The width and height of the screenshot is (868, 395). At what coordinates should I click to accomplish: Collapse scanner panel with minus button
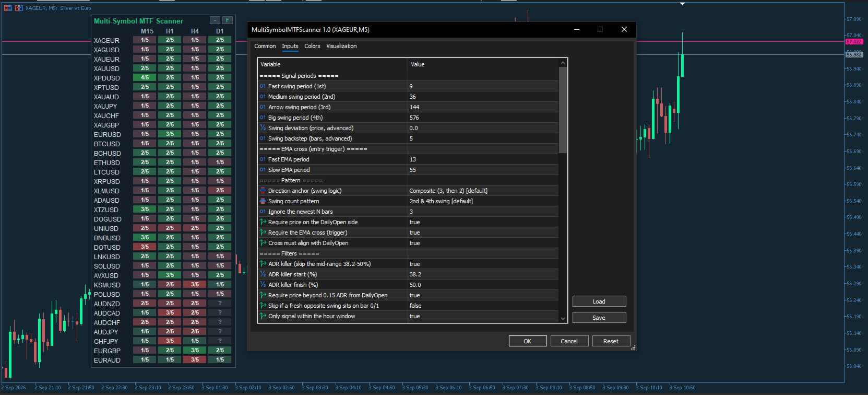click(x=215, y=20)
